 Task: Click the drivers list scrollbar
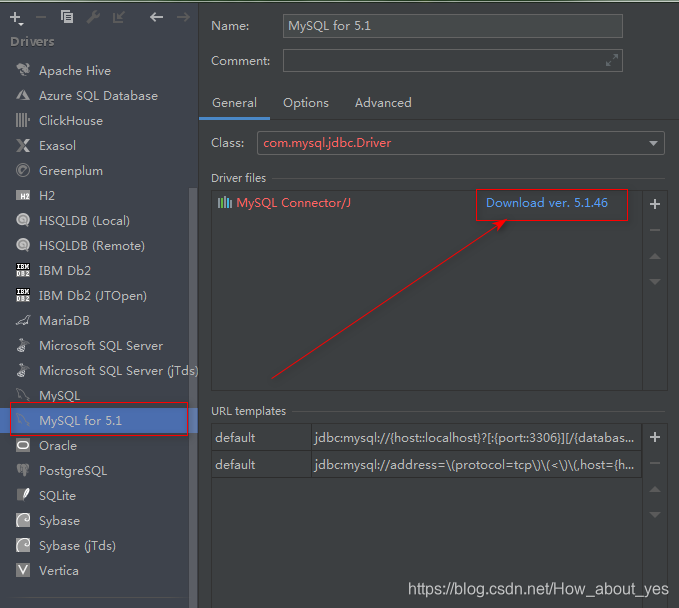coord(193,398)
